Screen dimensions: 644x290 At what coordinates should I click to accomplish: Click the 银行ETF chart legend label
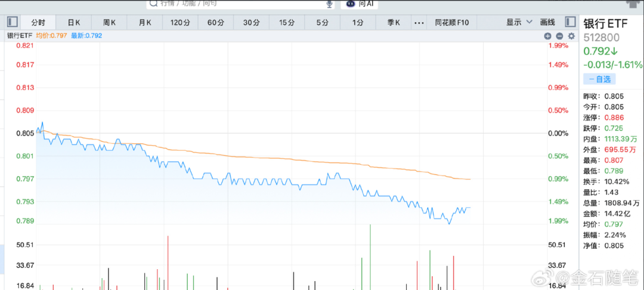[x=20, y=36]
